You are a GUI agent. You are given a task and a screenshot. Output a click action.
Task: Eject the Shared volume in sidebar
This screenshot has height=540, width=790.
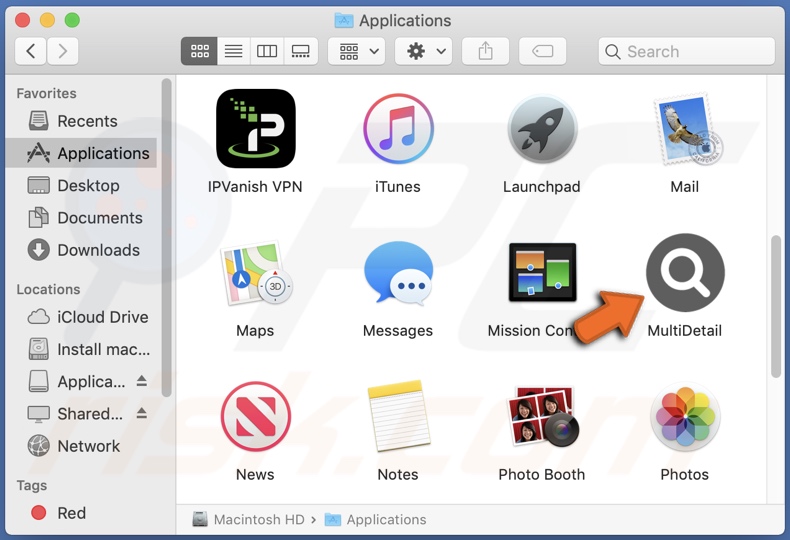coord(142,414)
